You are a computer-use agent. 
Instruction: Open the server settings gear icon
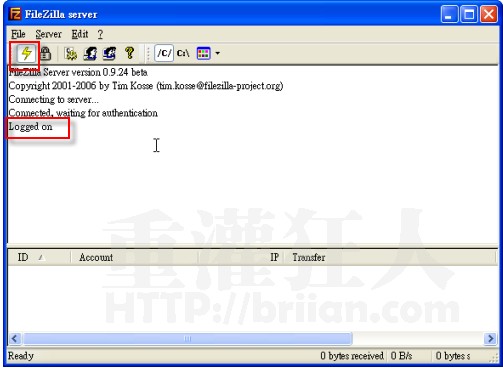coord(71,53)
